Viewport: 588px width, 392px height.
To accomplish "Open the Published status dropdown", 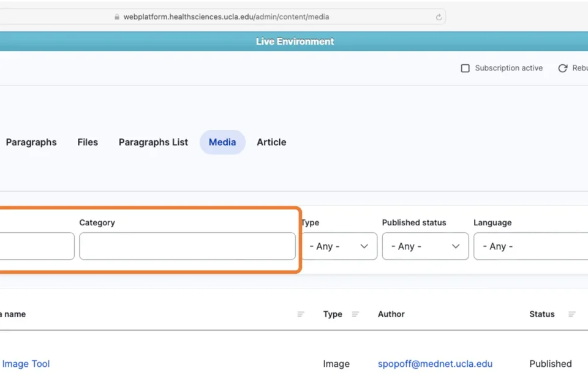I will pos(425,246).
